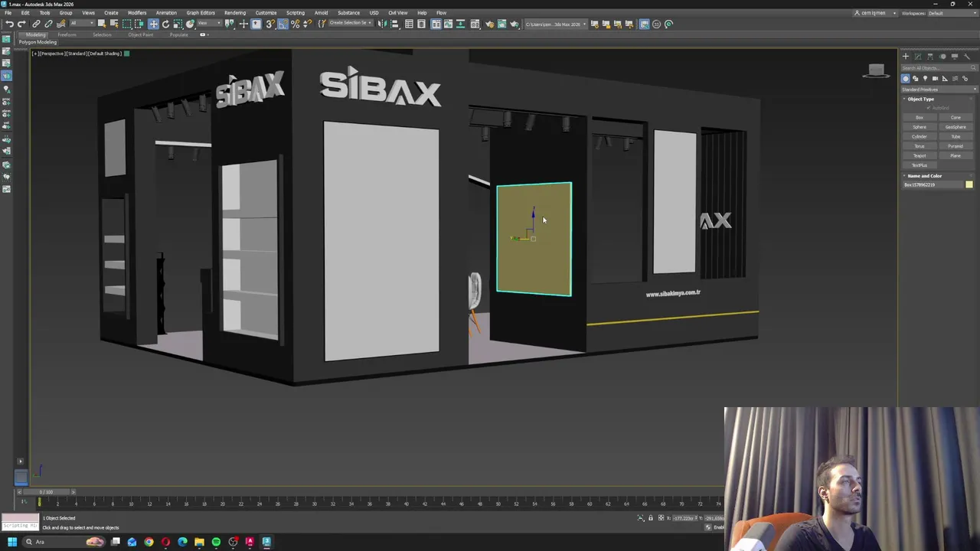The height and width of the screenshot is (551, 980).
Task: Undo the last action with the Undo icon
Action: click(9, 24)
